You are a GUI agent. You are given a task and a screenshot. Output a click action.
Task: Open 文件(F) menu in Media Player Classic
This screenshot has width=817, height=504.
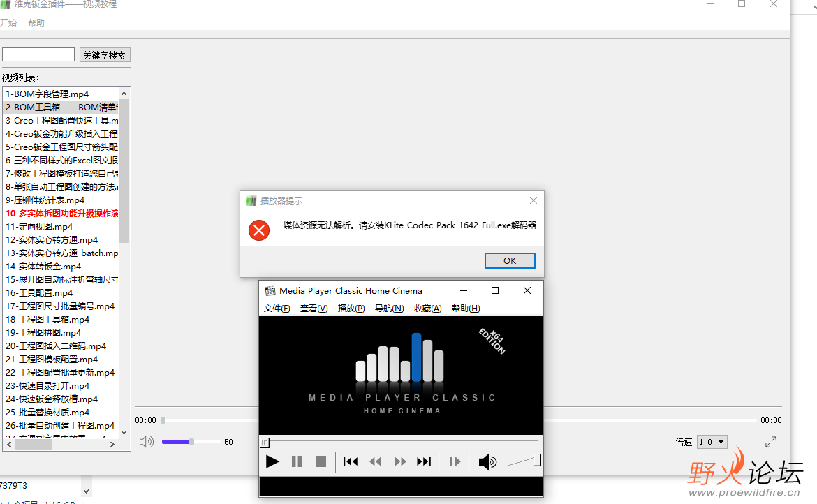tap(277, 309)
